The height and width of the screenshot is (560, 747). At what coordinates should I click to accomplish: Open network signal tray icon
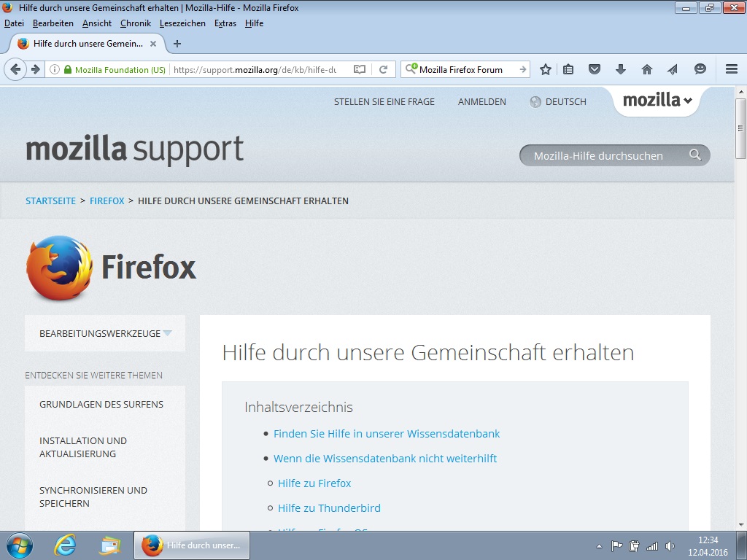651,547
